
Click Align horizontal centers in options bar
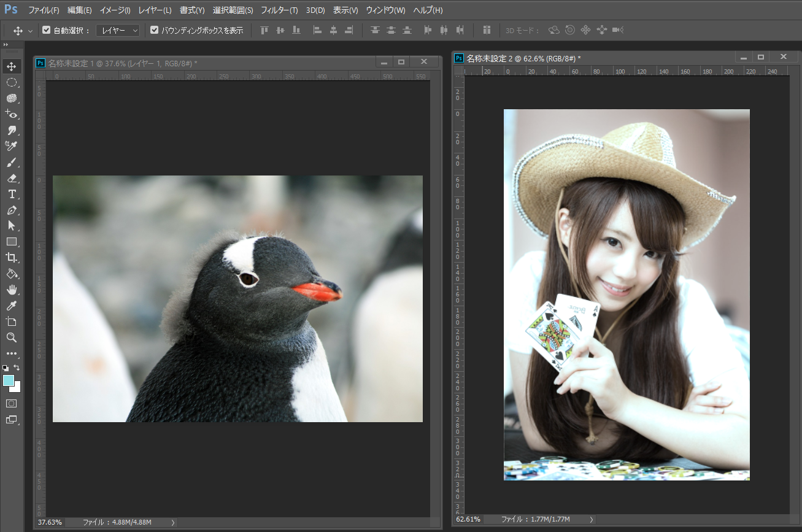click(x=333, y=30)
